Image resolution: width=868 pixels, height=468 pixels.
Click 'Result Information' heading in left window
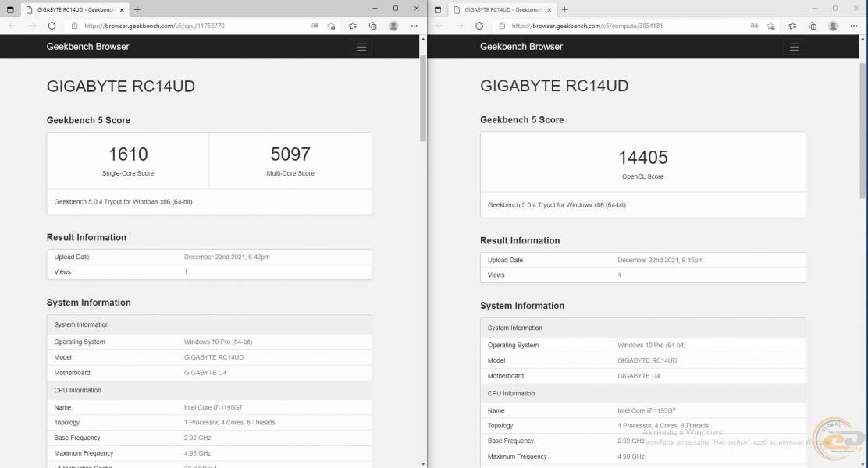pos(87,237)
